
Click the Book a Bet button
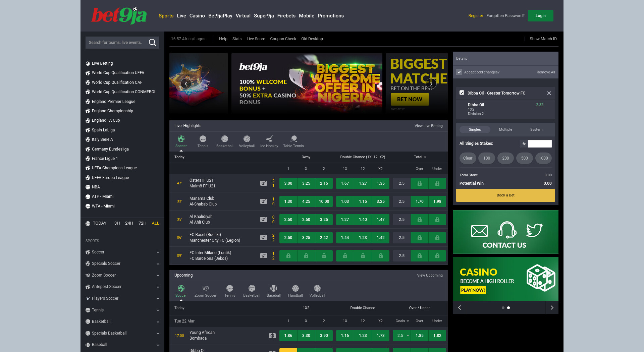[505, 195]
